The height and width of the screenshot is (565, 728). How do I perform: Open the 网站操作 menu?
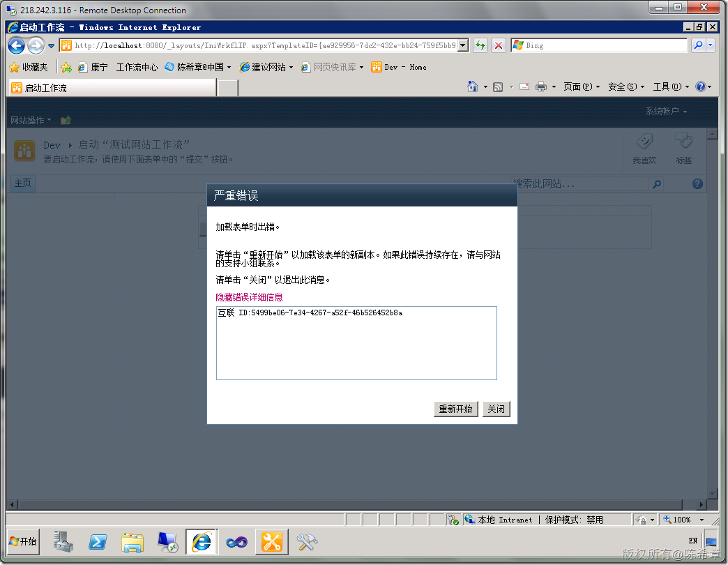click(31, 120)
